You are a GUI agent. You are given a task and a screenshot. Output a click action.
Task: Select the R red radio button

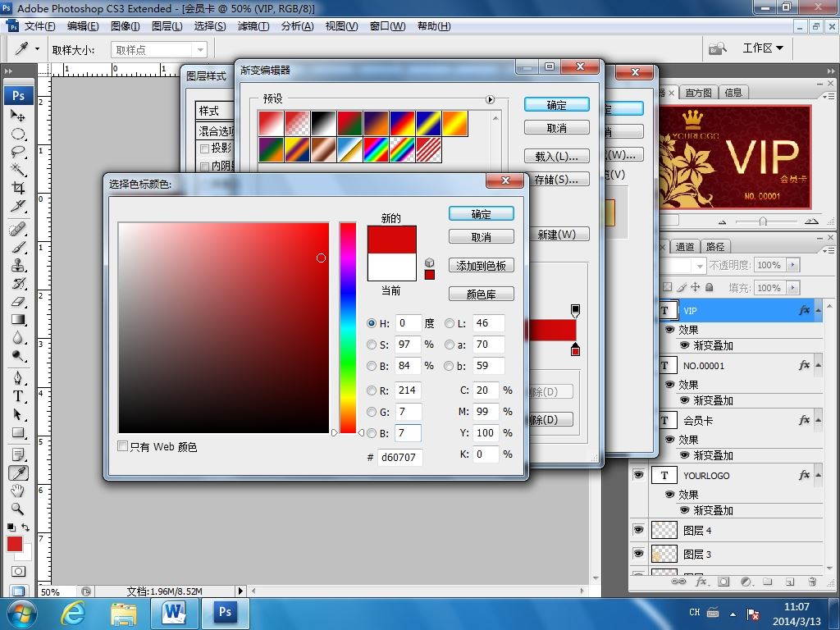(372, 390)
